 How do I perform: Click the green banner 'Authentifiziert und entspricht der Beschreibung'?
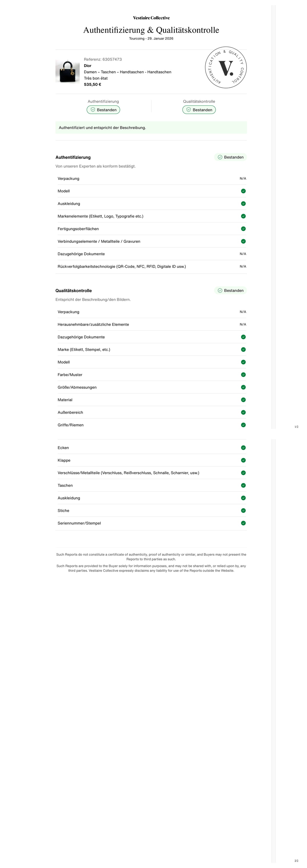point(151,128)
